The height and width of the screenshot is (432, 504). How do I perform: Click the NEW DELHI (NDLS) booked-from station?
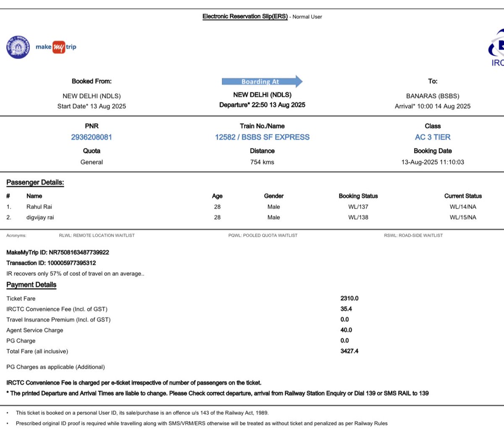click(92, 96)
